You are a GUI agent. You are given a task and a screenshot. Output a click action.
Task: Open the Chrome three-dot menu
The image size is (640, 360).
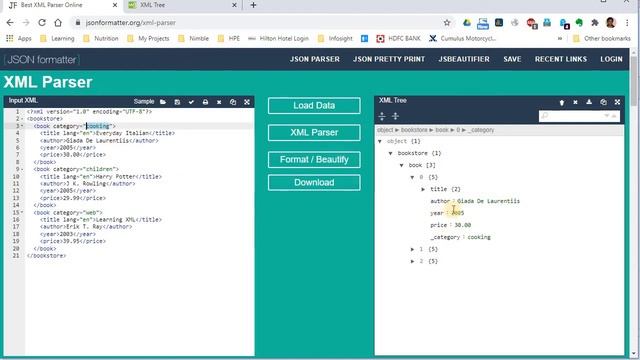627,23
